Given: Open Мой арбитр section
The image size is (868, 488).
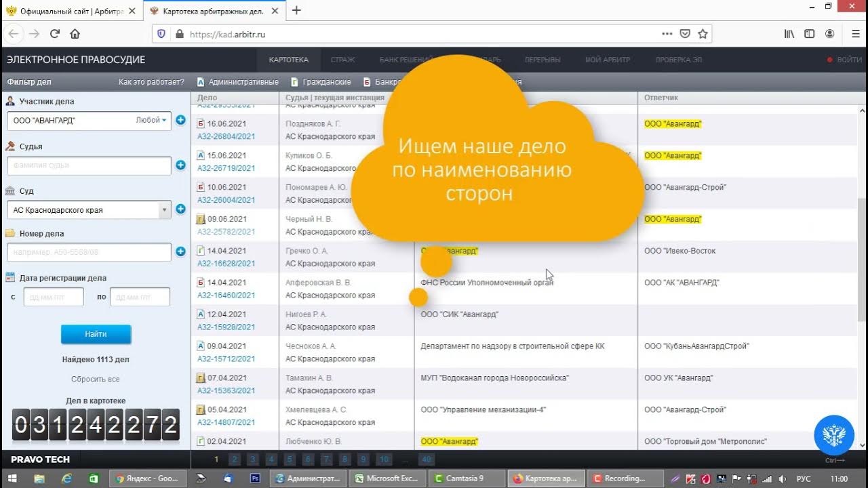Looking at the screenshot, I should click(608, 60).
